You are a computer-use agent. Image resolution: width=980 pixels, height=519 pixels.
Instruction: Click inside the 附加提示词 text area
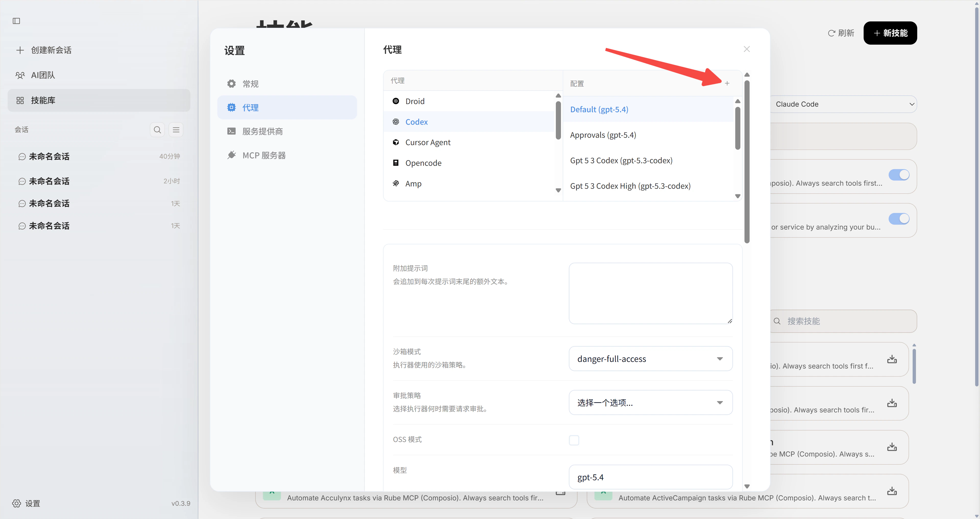[650, 293]
